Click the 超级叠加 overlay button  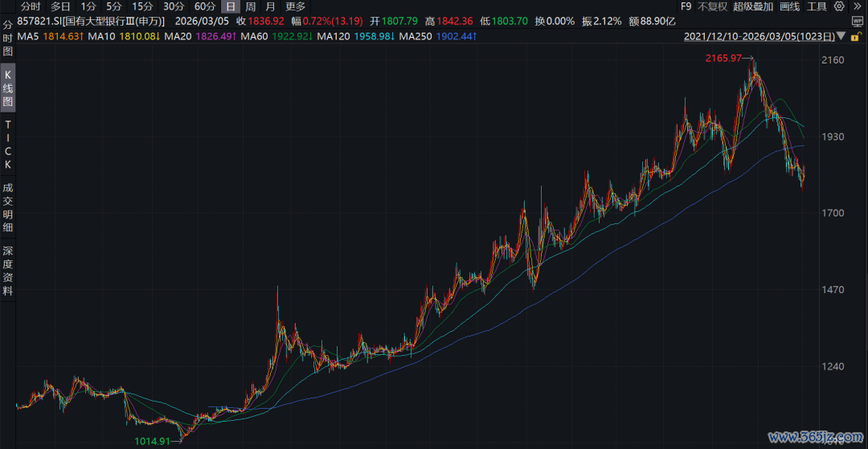pyautogui.click(x=753, y=6)
